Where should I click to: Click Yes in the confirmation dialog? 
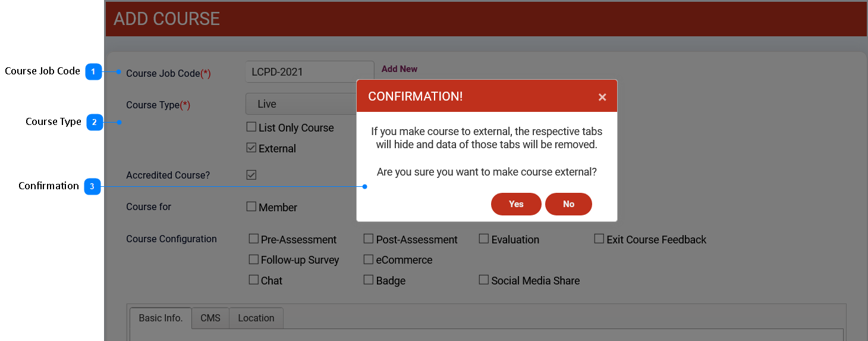515,204
